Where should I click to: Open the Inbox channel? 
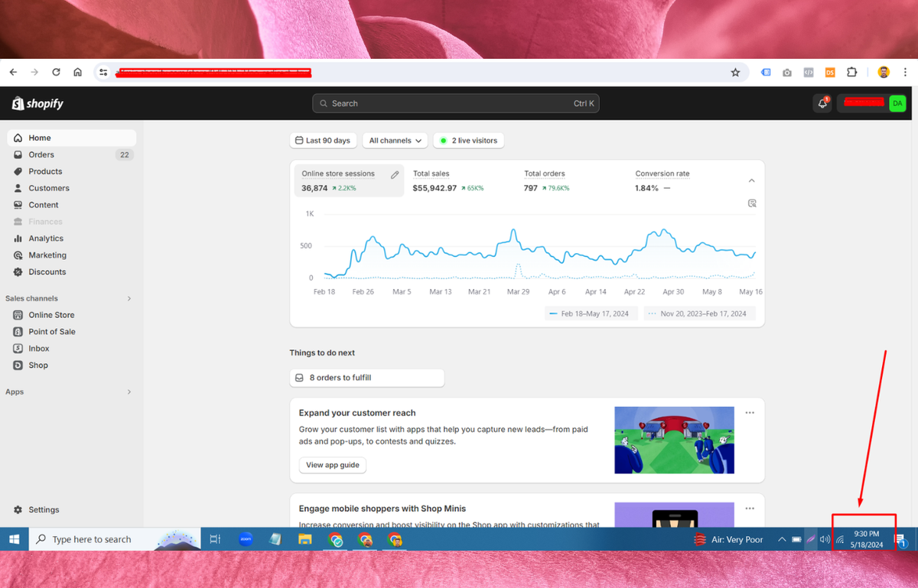click(x=72, y=349)
